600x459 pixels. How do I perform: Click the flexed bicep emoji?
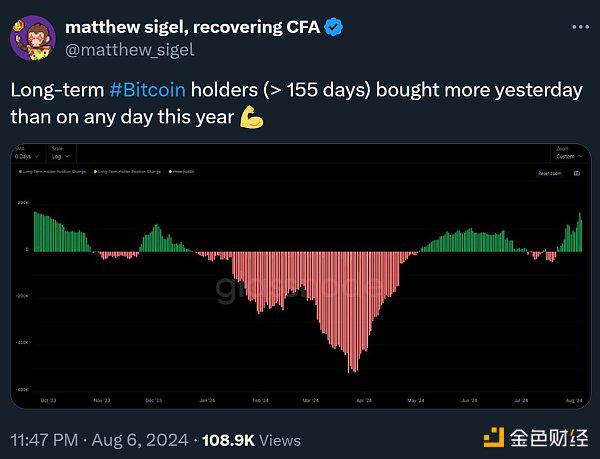coord(251,117)
